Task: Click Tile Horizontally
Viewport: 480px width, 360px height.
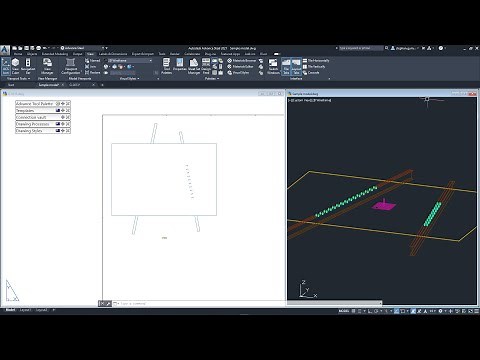Action: [316, 60]
